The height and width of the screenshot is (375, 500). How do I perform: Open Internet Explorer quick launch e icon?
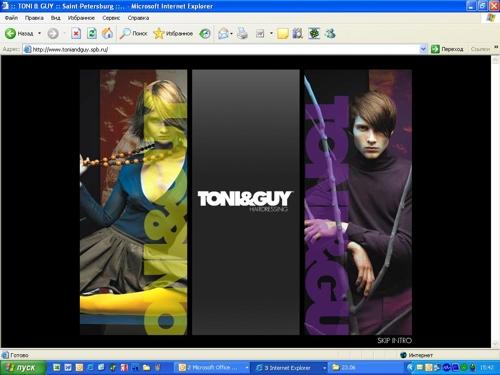(90, 367)
